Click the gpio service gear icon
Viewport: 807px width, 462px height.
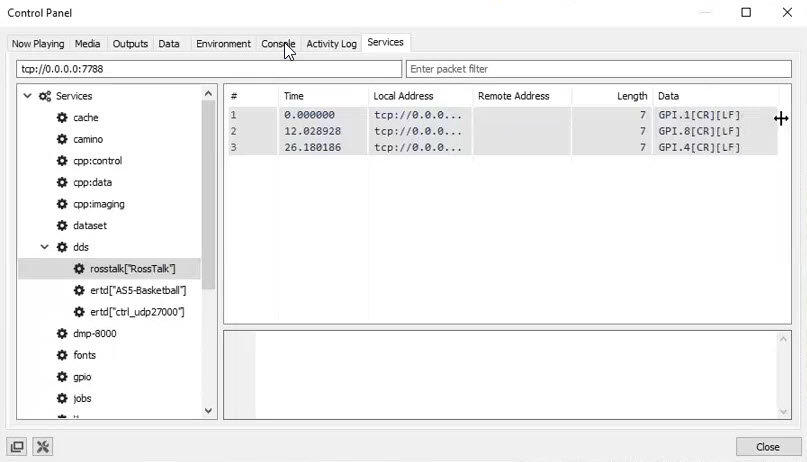(62, 377)
